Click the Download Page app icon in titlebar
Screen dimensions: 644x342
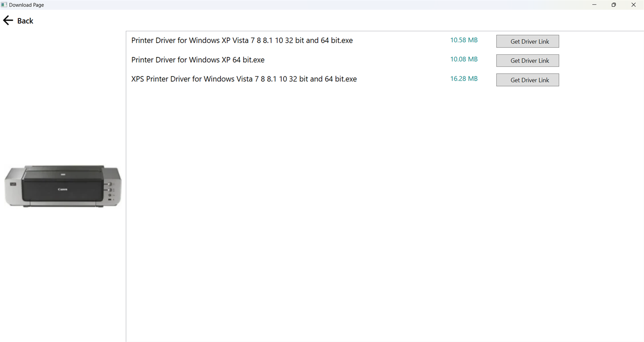tap(4, 5)
